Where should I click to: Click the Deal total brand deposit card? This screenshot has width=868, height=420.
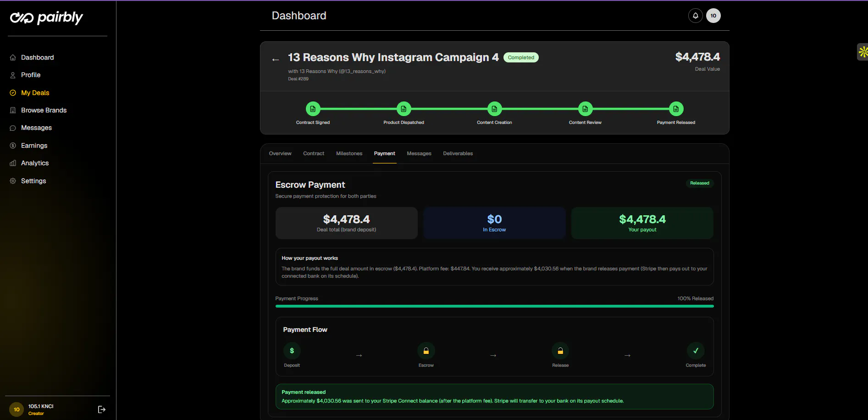click(x=347, y=223)
